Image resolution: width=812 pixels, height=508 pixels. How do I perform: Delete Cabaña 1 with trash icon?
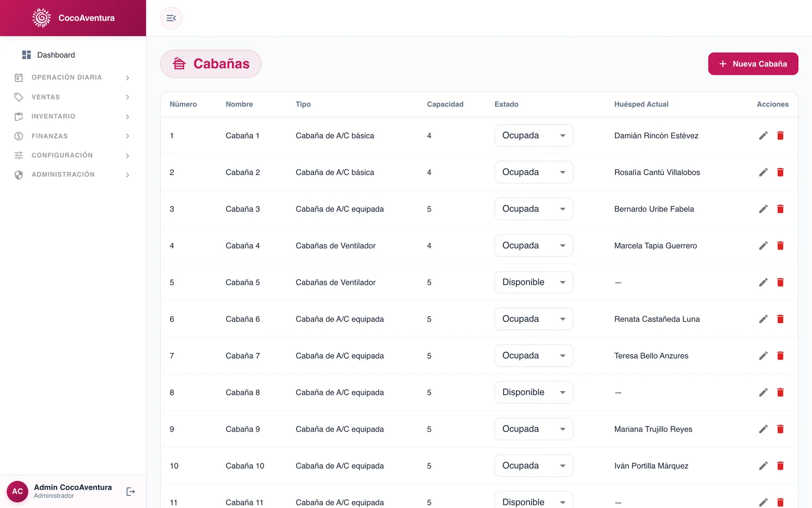point(780,135)
